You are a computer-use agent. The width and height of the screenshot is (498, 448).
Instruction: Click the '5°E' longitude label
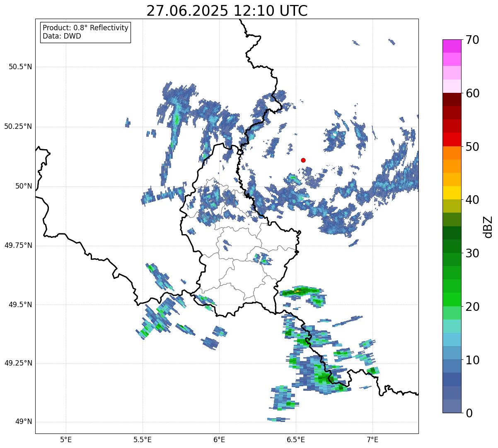tap(66, 439)
